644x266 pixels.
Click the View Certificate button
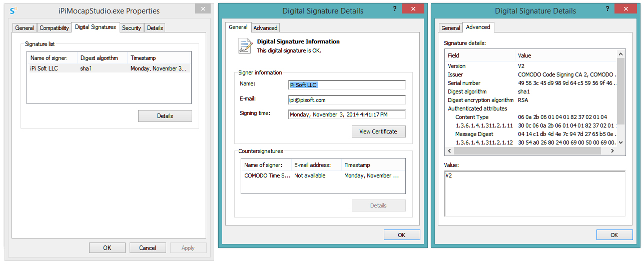[378, 131]
